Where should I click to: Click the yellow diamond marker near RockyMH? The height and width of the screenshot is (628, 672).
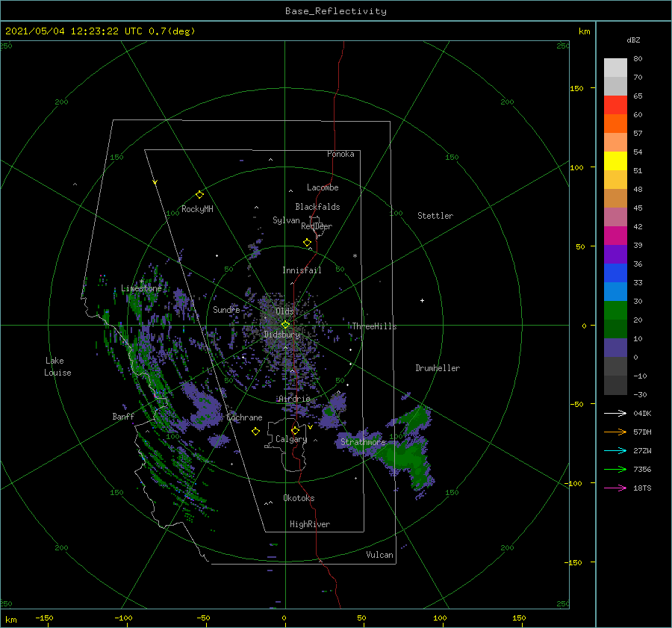(x=199, y=195)
